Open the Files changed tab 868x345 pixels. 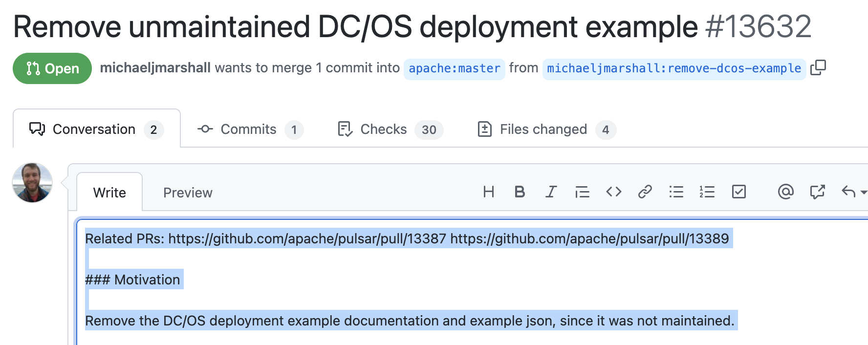click(x=546, y=129)
